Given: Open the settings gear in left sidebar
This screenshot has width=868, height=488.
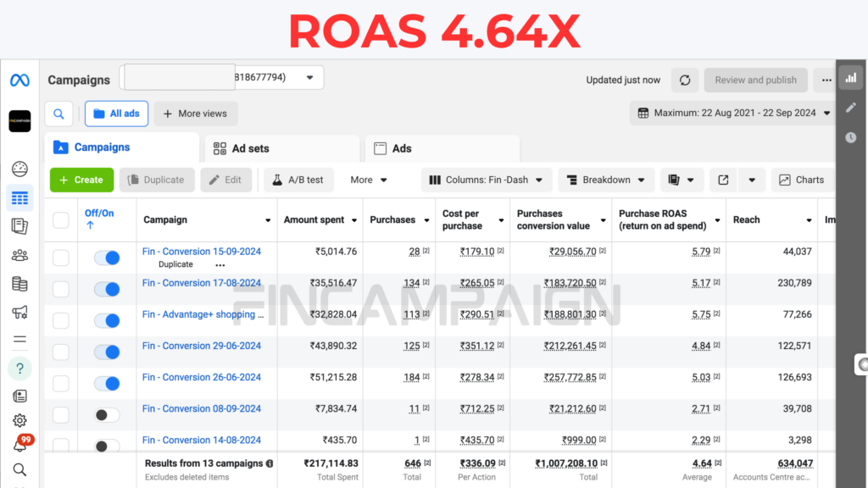Looking at the screenshot, I should (x=19, y=420).
